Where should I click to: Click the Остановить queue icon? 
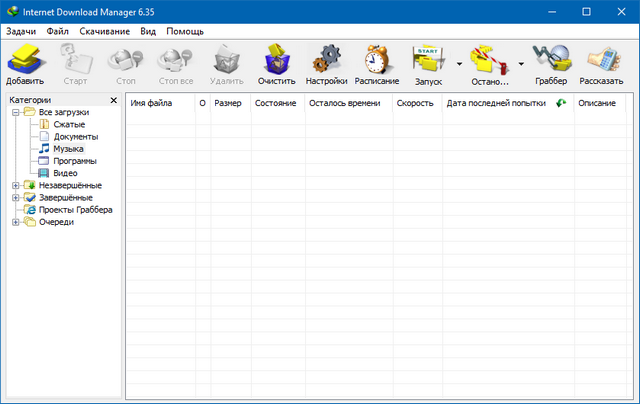[x=489, y=62]
